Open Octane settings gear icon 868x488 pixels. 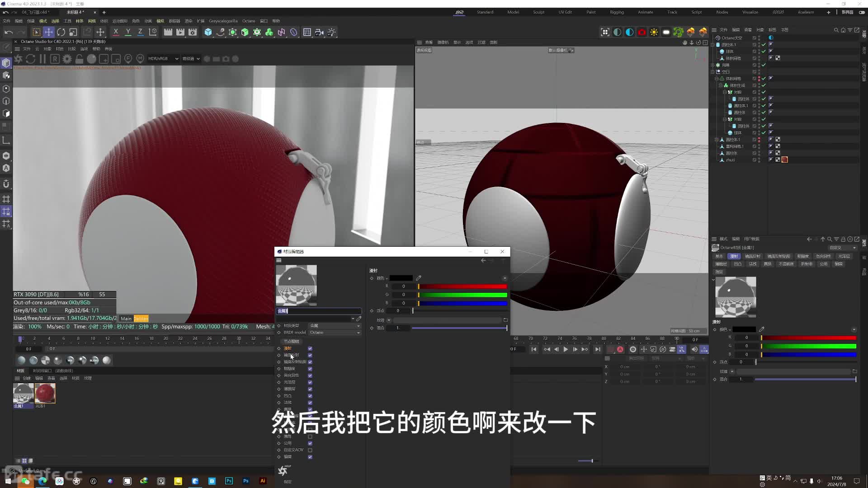67,59
